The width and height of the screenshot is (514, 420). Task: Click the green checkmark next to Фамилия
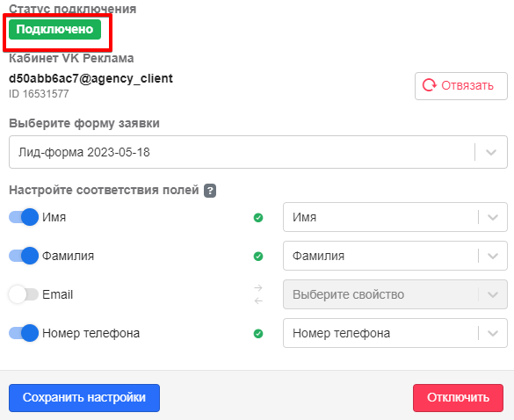pos(258,256)
